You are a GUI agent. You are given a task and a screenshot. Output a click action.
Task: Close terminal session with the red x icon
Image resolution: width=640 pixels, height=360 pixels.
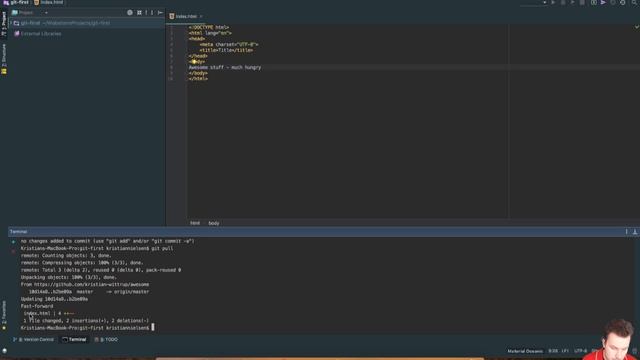pyautogui.click(x=13, y=251)
